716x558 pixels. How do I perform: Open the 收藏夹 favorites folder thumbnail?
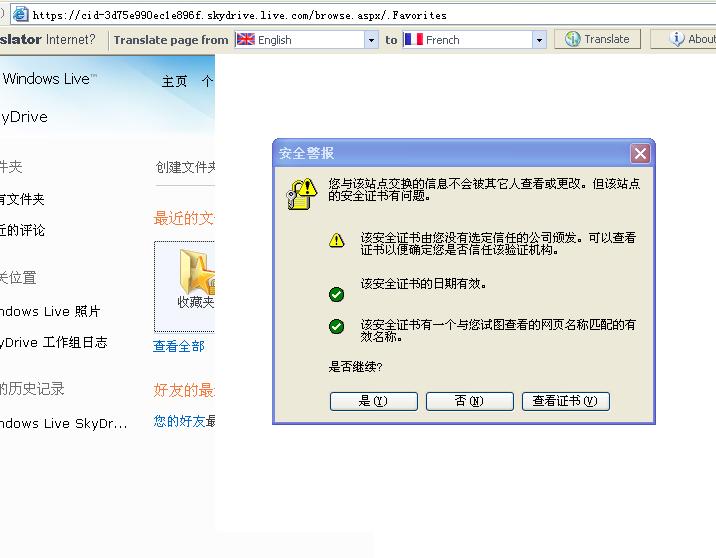point(184,287)
